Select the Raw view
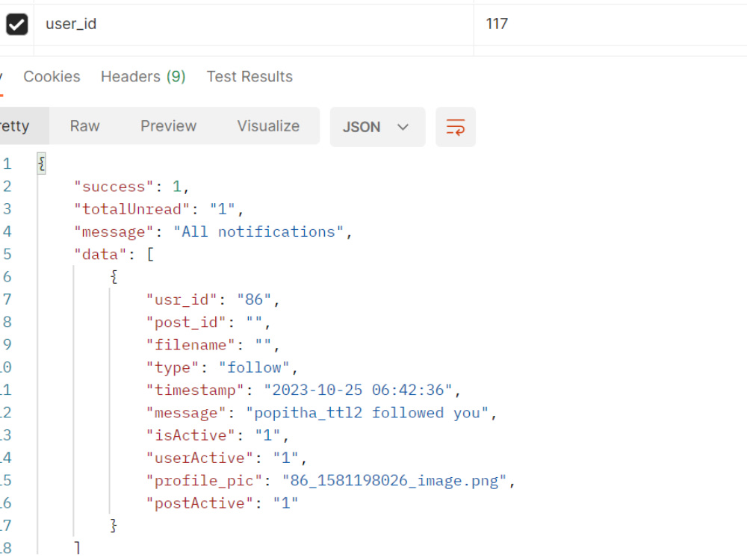Viewport: 747px width, 560px height. (x=85, y=126)
